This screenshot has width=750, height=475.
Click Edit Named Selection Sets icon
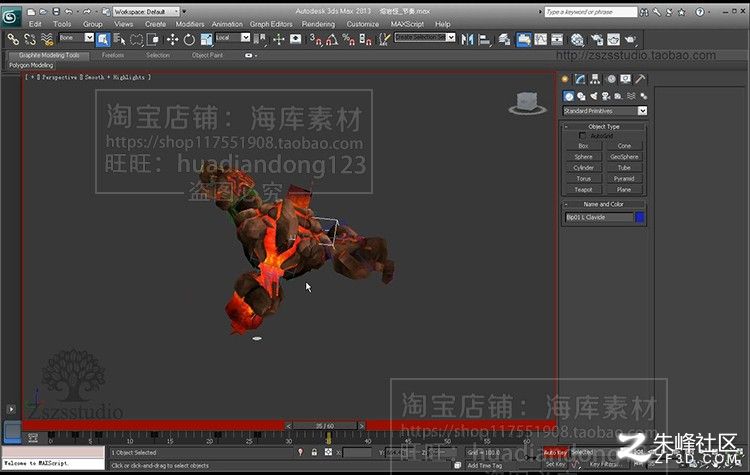pyautogui.click(x=384, y=39)
